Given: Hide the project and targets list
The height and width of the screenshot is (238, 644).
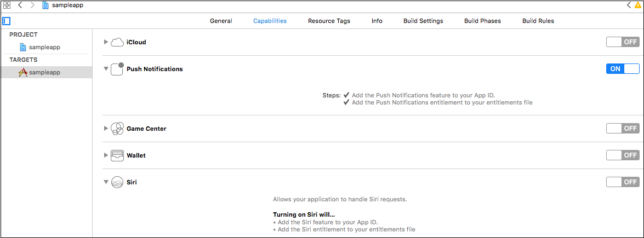Looking at the screenshot, I should 6,21.
